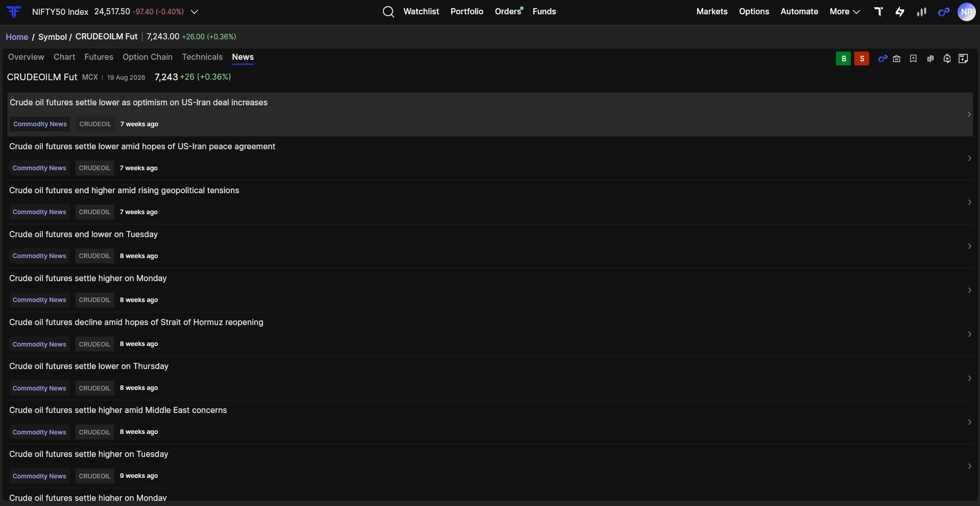Read 'Crude oil futures end lower on Tuesday'
980x506 pixels.
point(83,235)
